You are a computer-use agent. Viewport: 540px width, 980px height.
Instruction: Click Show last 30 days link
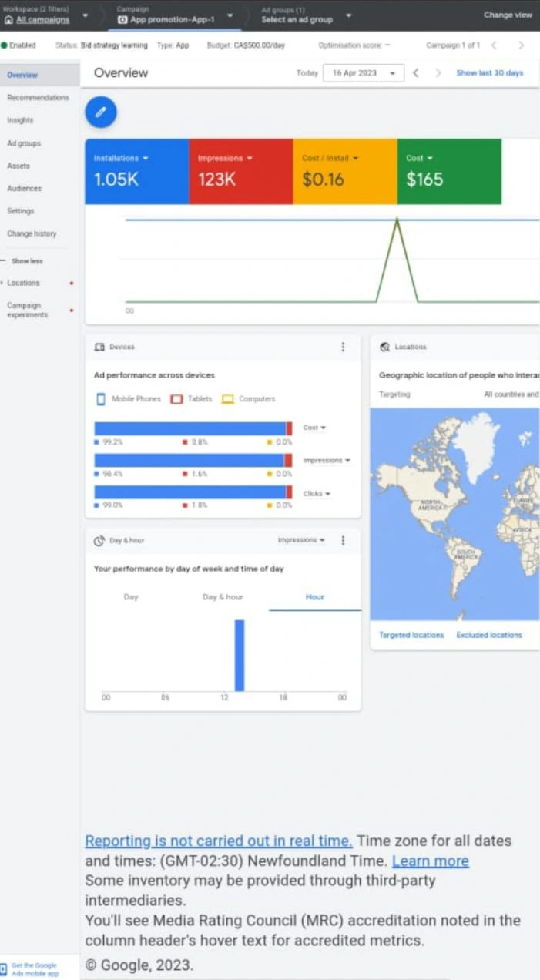490,72
